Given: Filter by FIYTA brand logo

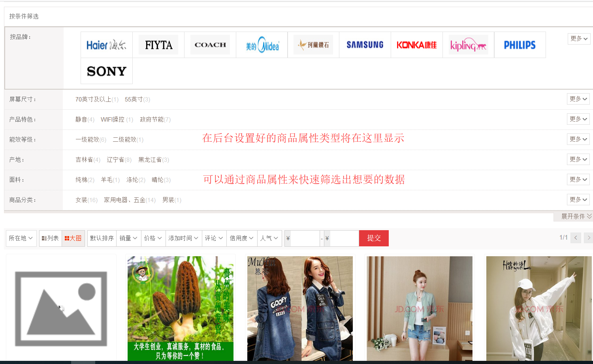Looking at the screenshot, I should (158, 45).
